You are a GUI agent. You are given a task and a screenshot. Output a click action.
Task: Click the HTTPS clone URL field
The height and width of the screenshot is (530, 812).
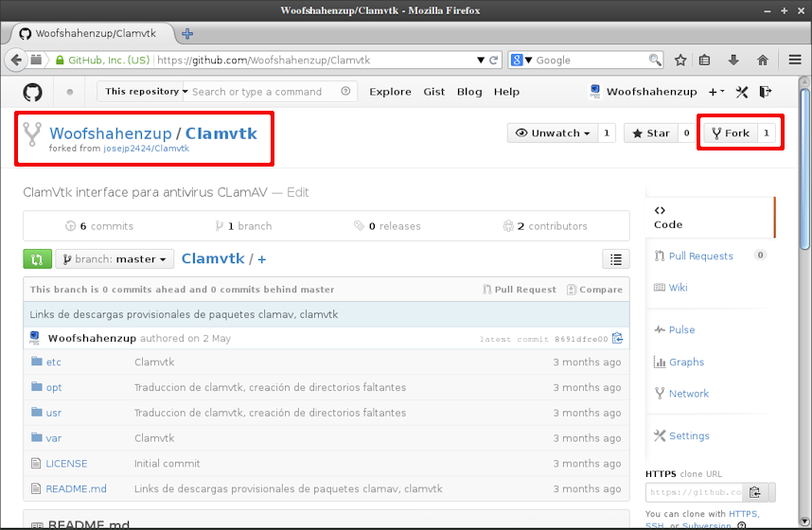695,492
